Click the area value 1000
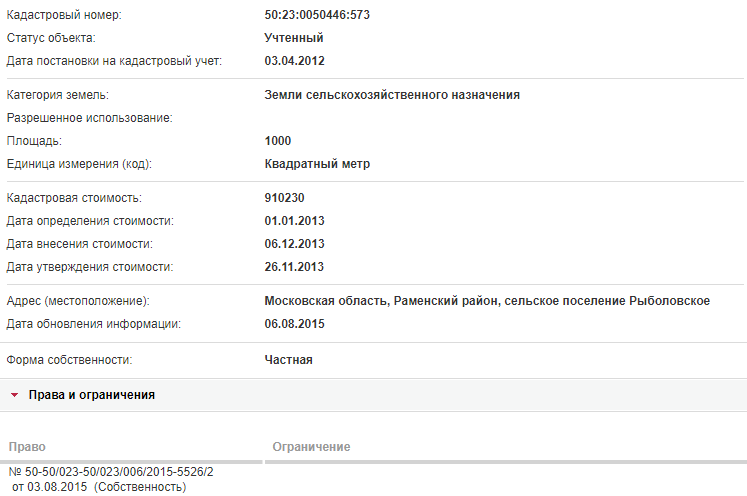747x496 pixels. click(278, 141)
